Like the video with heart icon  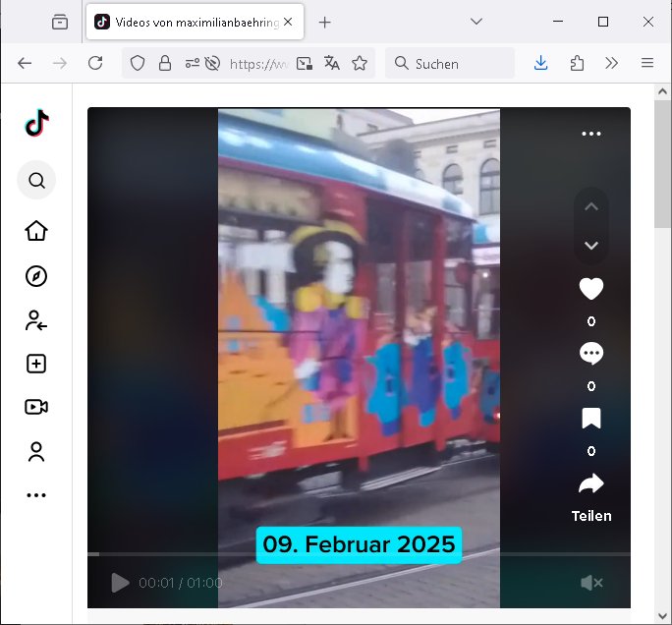(x=590, y=289)
